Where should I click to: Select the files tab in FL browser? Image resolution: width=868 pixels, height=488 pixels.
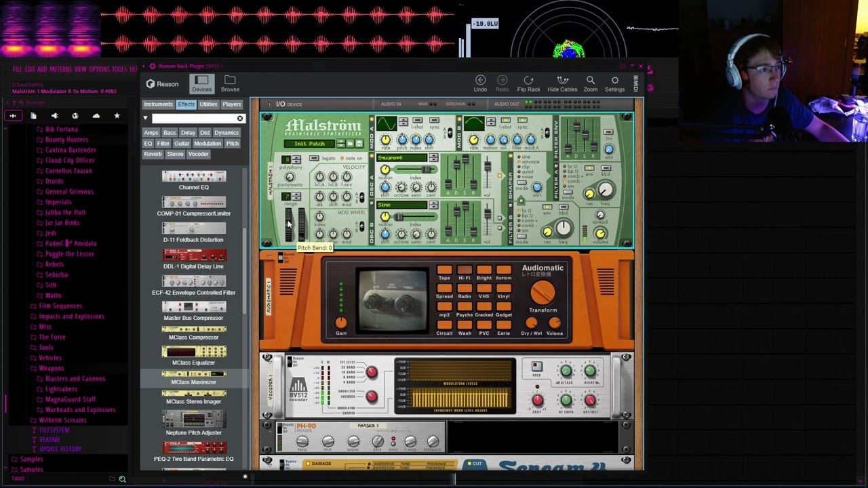pyautogui.click(x=33, y=116)
